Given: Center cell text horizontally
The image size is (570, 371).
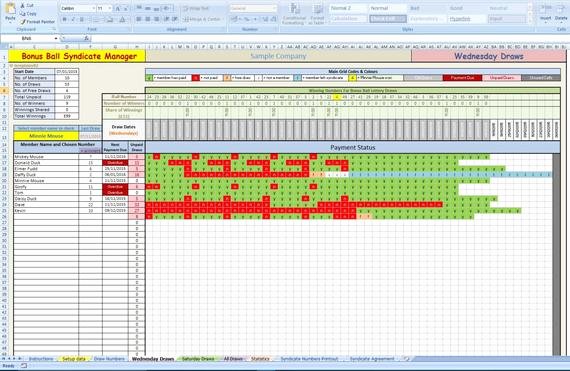Looking at the screenshot, I should pos(148,19).
